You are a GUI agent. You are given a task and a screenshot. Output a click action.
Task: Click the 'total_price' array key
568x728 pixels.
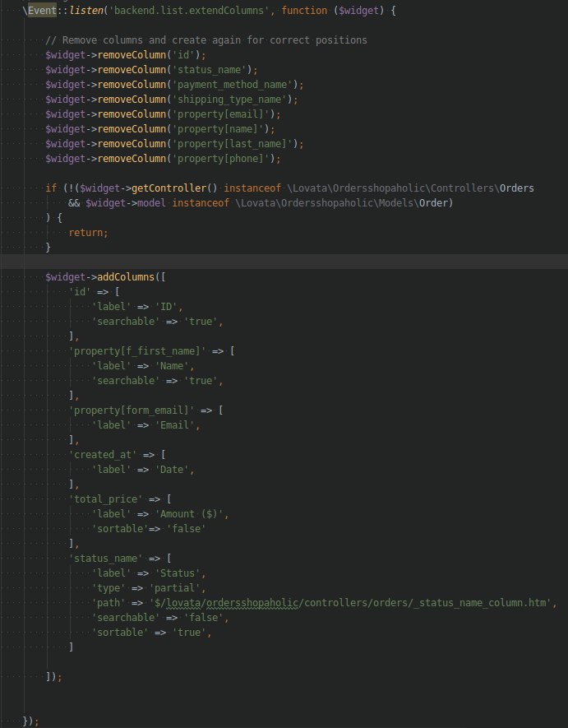106,499
